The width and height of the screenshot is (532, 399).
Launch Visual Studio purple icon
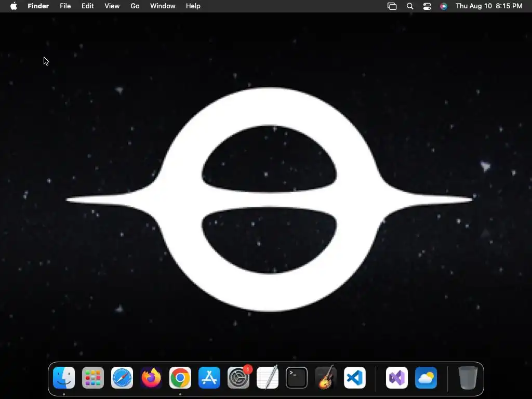tap(397, 378)
